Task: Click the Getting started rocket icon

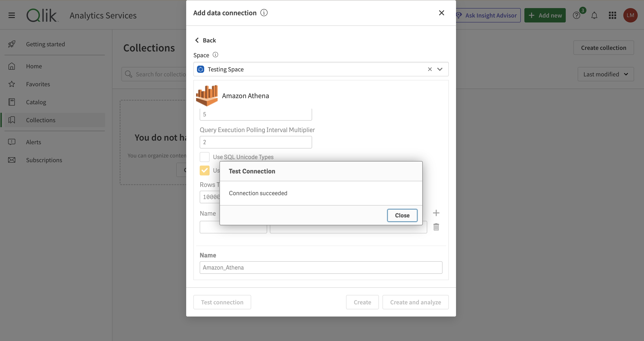Action: click(12, 44)
